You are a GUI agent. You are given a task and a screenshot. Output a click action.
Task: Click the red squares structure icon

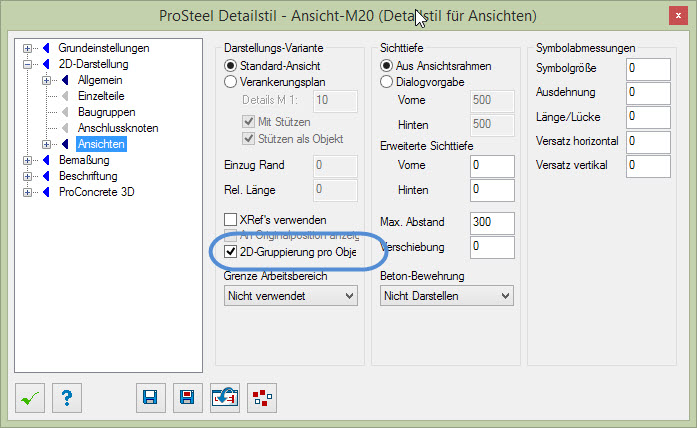pyautogui.click(x=262, y=397)
